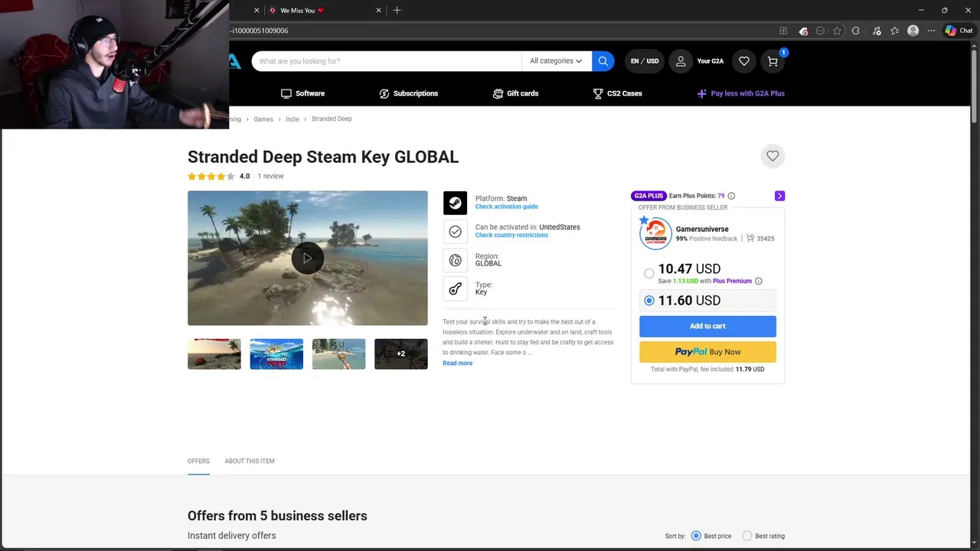Open browser shopping price tag icon
The height and width of the screenshot is (551, 980).
pos(803,31)
